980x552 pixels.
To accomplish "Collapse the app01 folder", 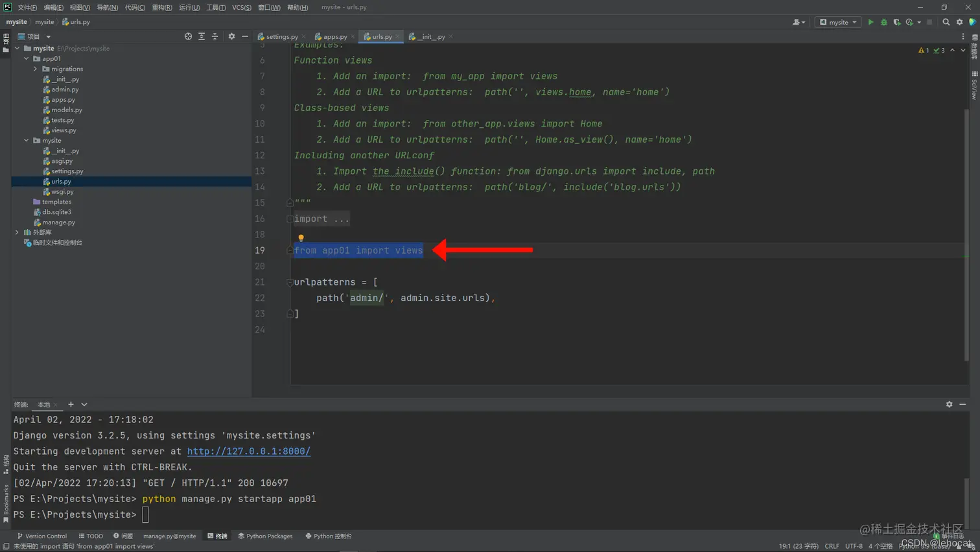I will pos(27,58).
